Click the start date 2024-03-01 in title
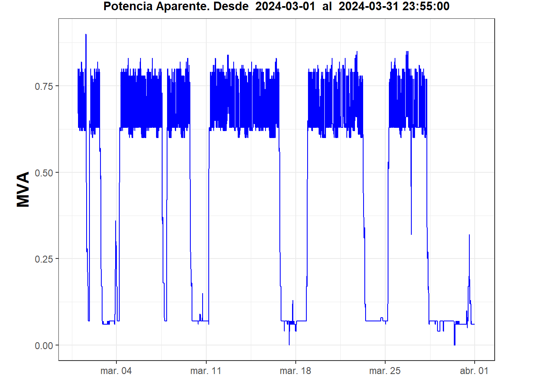 click(x=285, y=7)
